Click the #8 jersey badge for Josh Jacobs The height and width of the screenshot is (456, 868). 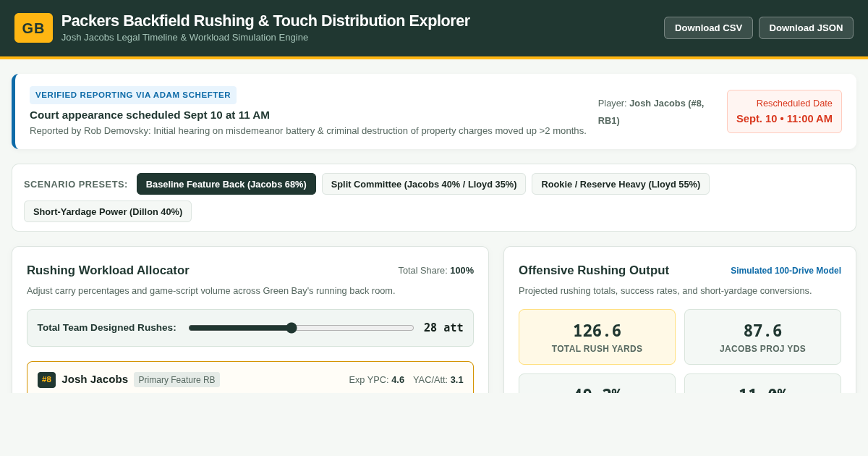pyautogui.click(x=46, y=380)
